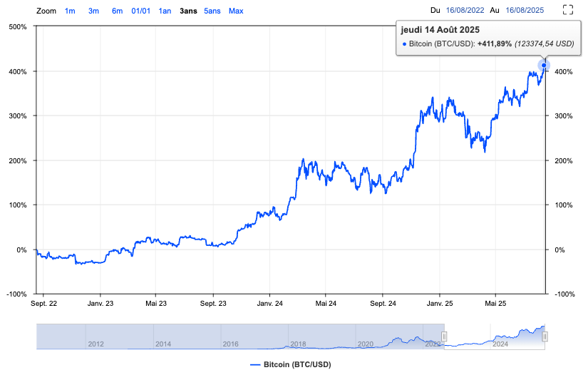Select the active 3ans zoom option
Viewport: 588px width, 375px height.
189,11
